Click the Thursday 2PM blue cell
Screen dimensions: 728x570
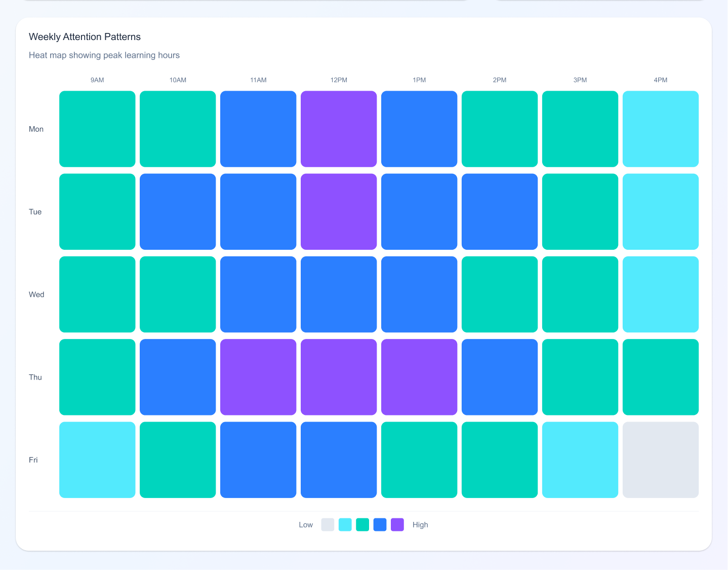pos(500,377)
